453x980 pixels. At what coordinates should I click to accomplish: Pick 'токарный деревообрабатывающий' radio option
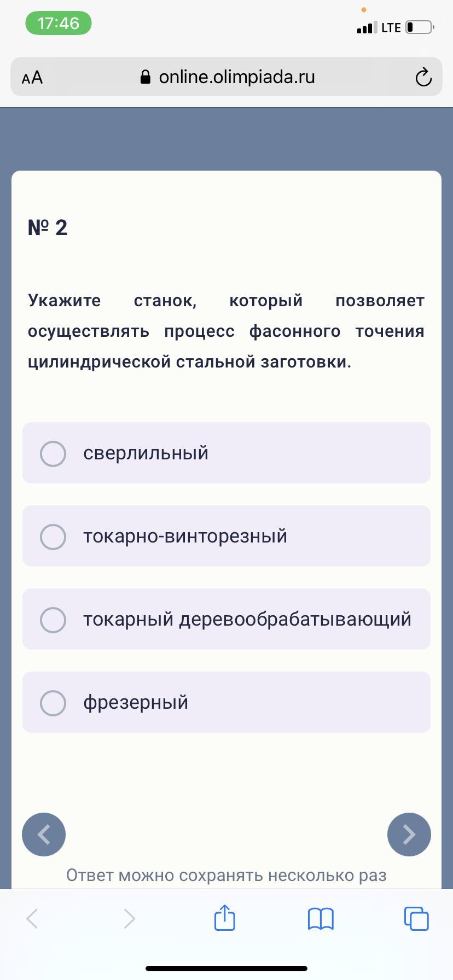53,620
